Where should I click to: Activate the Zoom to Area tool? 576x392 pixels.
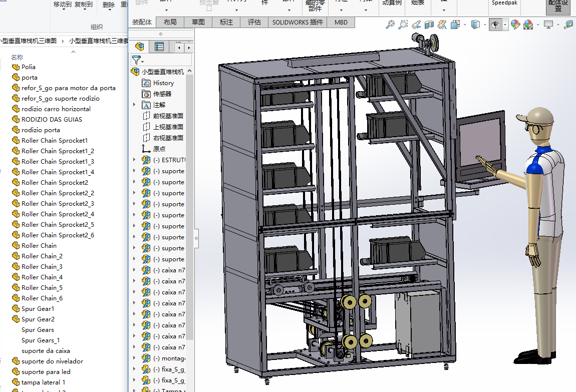click(403, 25)
